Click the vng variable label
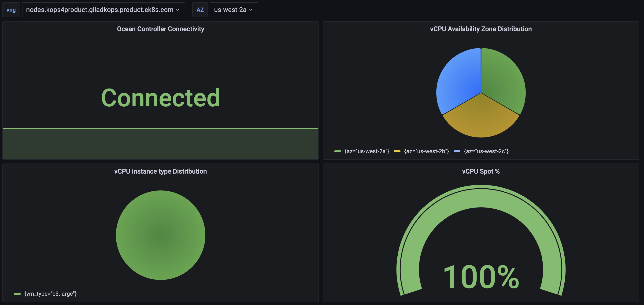The image size is (644, 305). pos(11,10)
